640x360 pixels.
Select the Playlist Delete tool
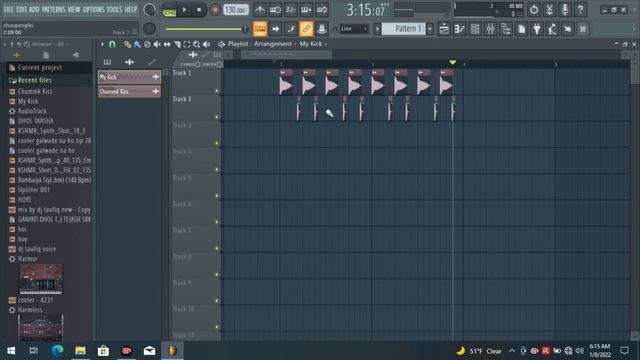(x=147, y=44)
